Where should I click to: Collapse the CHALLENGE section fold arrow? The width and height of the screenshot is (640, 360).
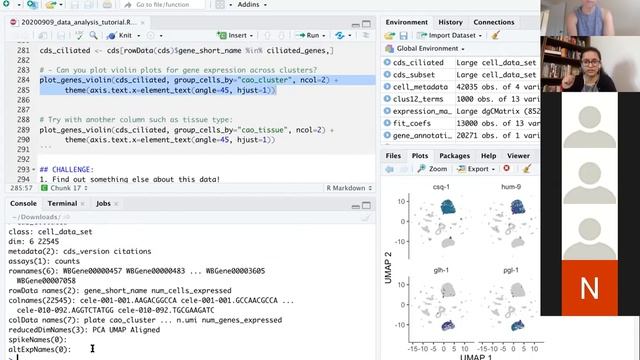tap(33, 169)
